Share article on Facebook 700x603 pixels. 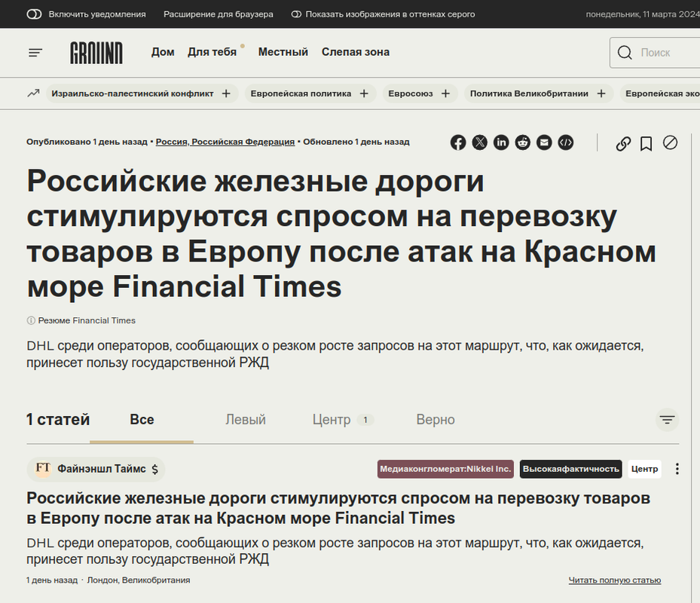pyautogui.click(x=458, y=143)
